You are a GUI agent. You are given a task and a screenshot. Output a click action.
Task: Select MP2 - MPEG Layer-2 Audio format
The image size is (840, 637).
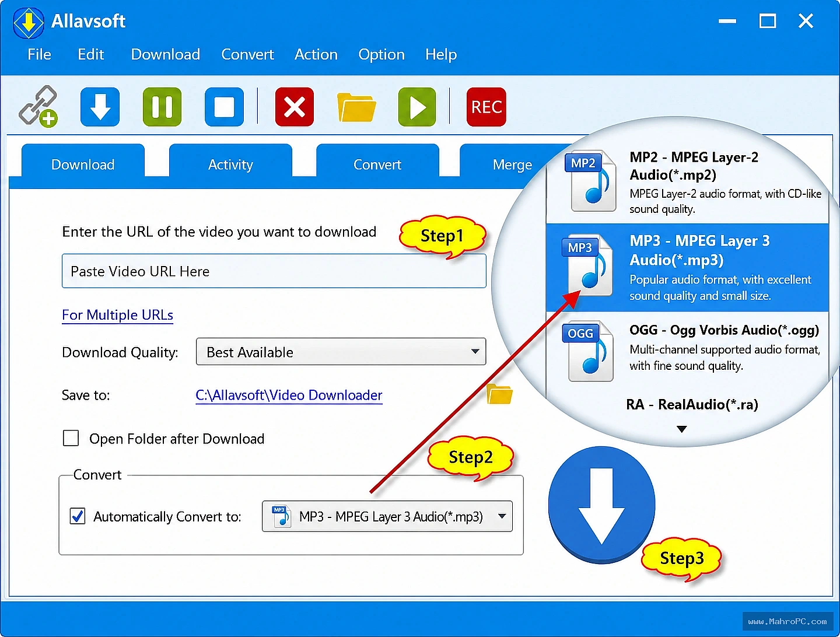(688, 182)
